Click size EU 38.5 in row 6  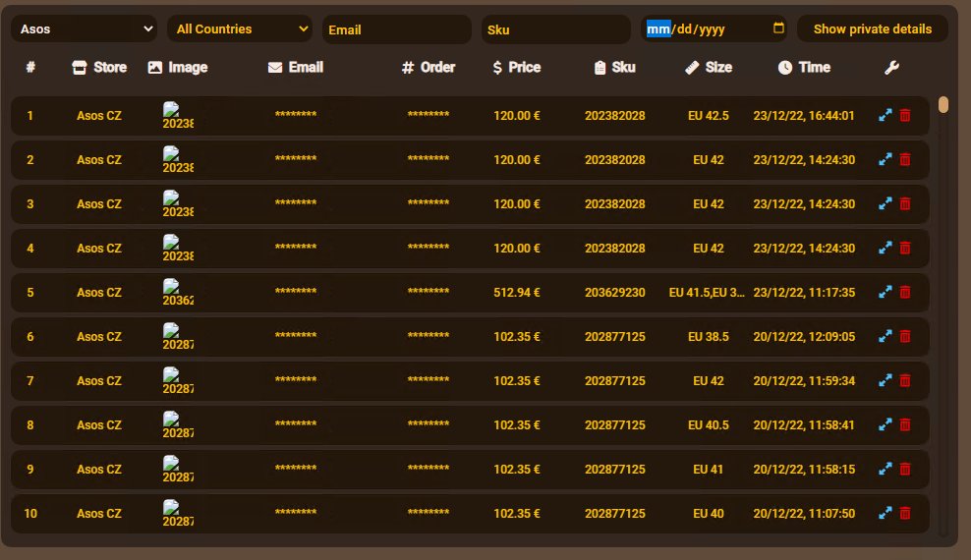point(709,337)
